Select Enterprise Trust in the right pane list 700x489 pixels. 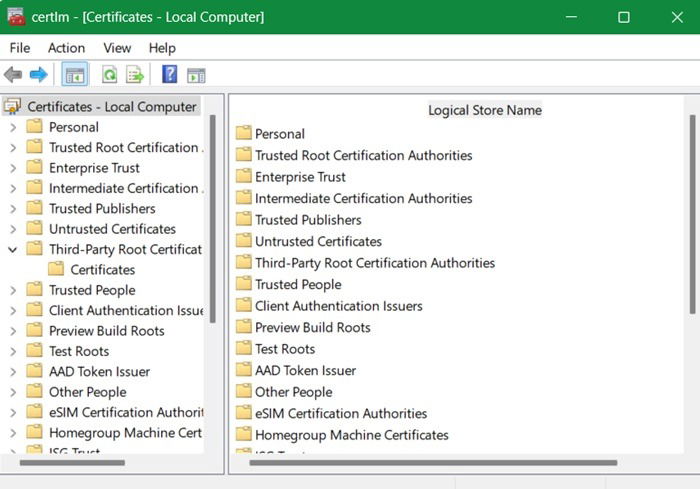pyautogui.click(x=300, y=177)
